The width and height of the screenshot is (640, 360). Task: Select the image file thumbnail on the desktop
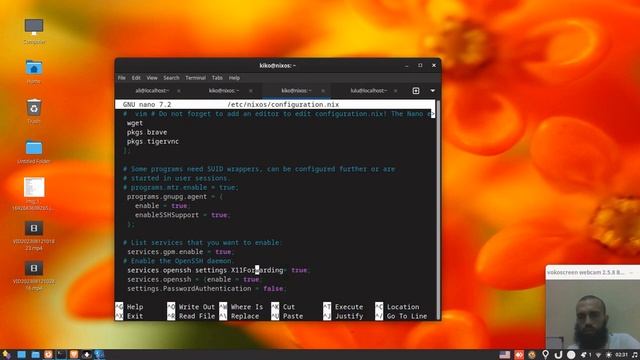pos(34,187)
